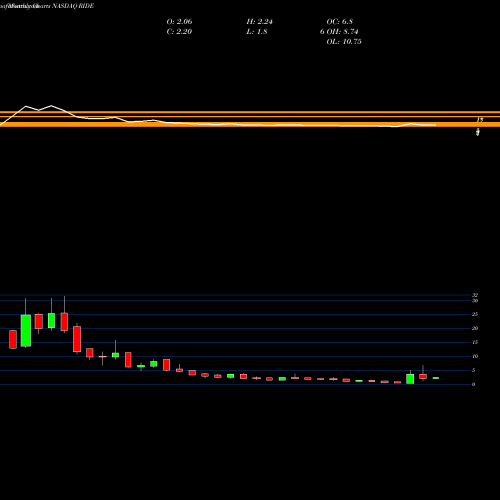Click the OL: 10.75 reading

click(x=344, y=42)
